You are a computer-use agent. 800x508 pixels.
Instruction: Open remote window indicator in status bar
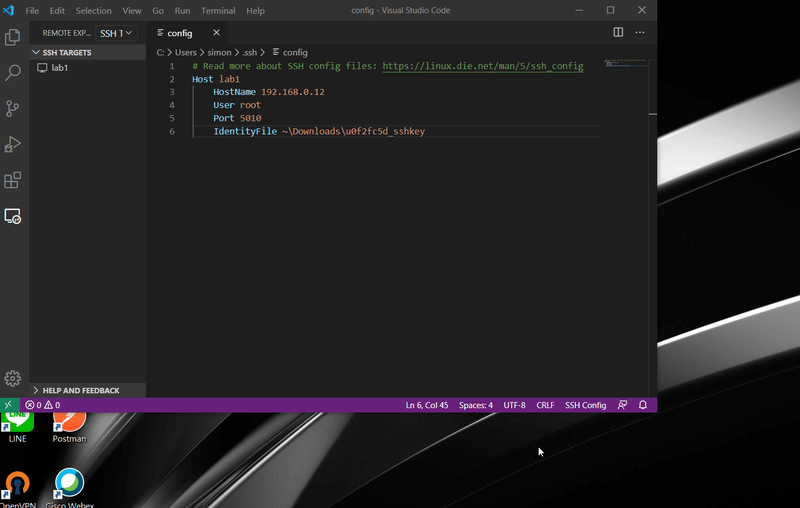tap(9, 405)
